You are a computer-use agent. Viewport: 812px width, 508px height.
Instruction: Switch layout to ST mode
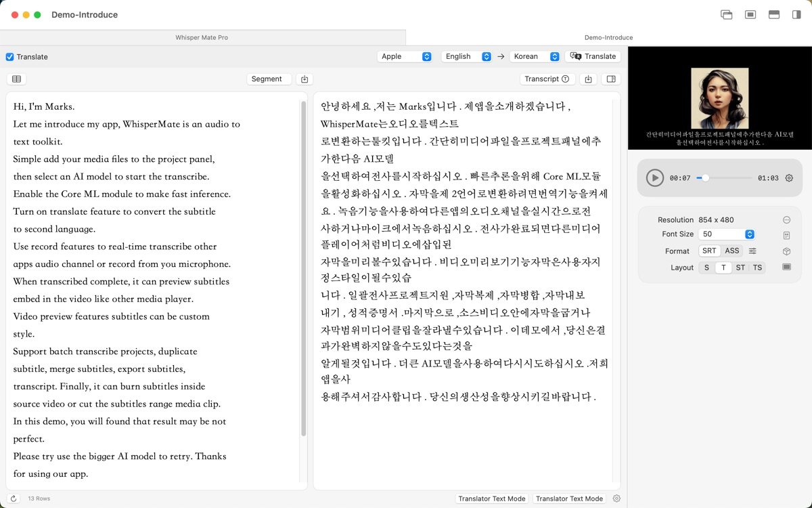(740, 268)
